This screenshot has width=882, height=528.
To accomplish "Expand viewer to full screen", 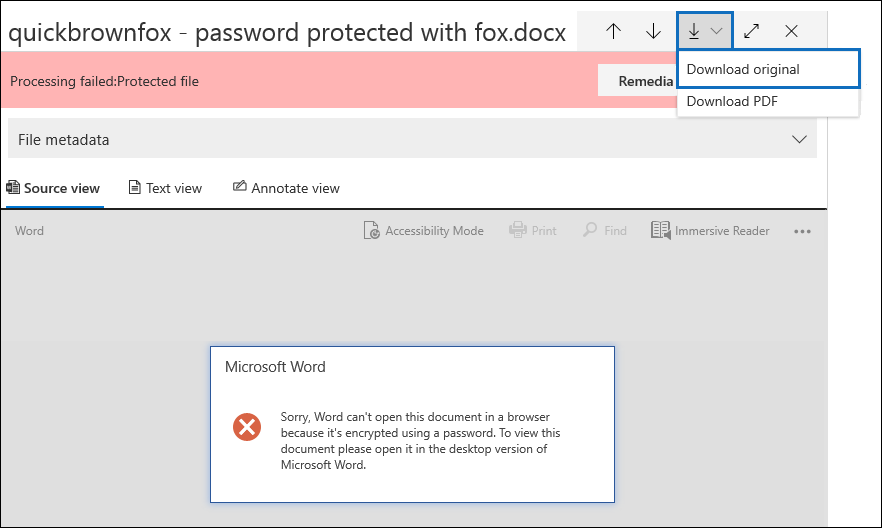I will (752, 31).
